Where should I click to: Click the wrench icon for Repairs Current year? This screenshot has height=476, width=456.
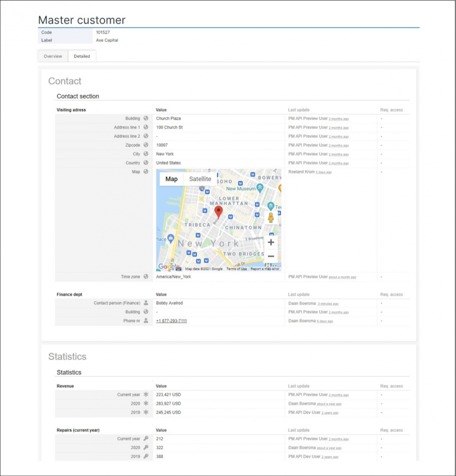146,439
